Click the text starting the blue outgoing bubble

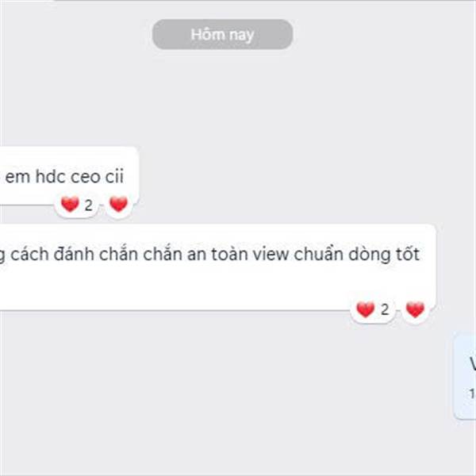pyautogui.click(x=473, y=363)
